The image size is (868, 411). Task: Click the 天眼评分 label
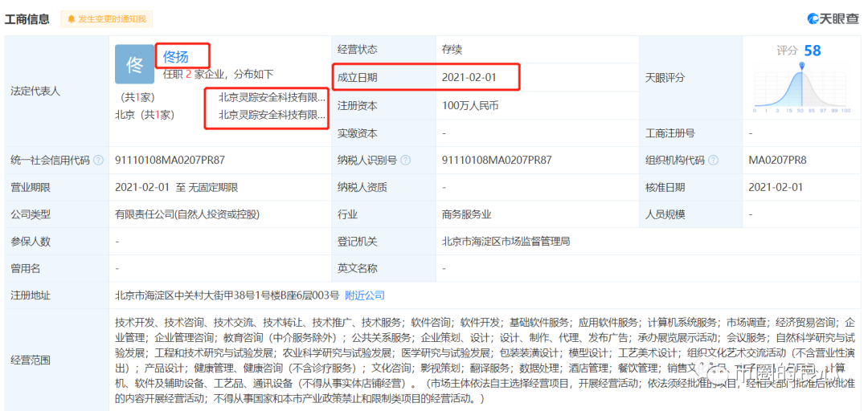665,78
